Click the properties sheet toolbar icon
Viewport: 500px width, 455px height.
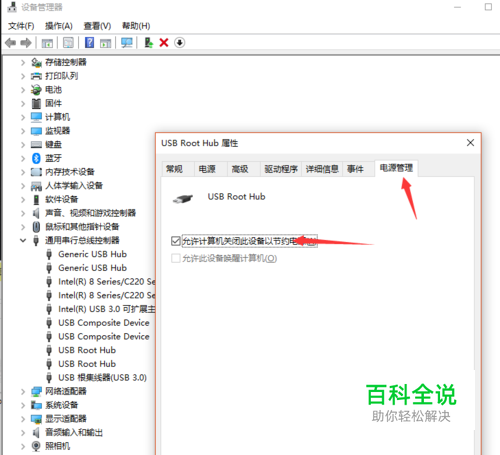pyautogui.click(x=68, y=43)
